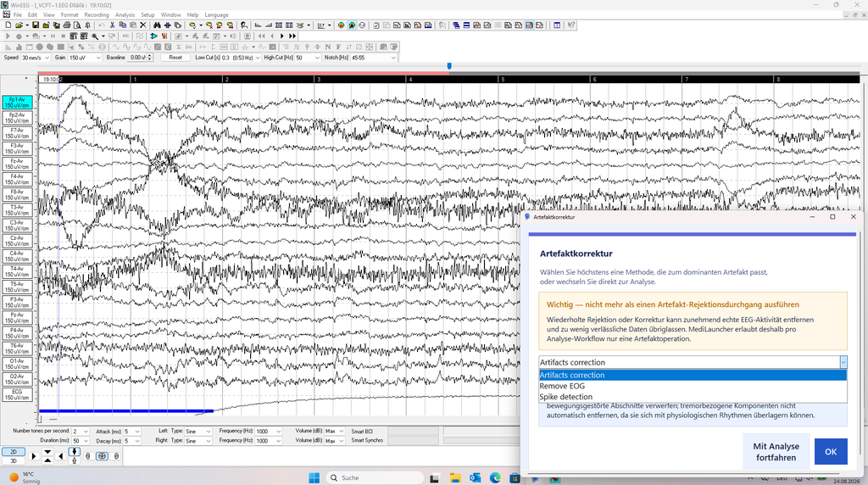Click the cascade windows icon
Image resolution: width=868 pixels, height=485 pixels.
456,25
